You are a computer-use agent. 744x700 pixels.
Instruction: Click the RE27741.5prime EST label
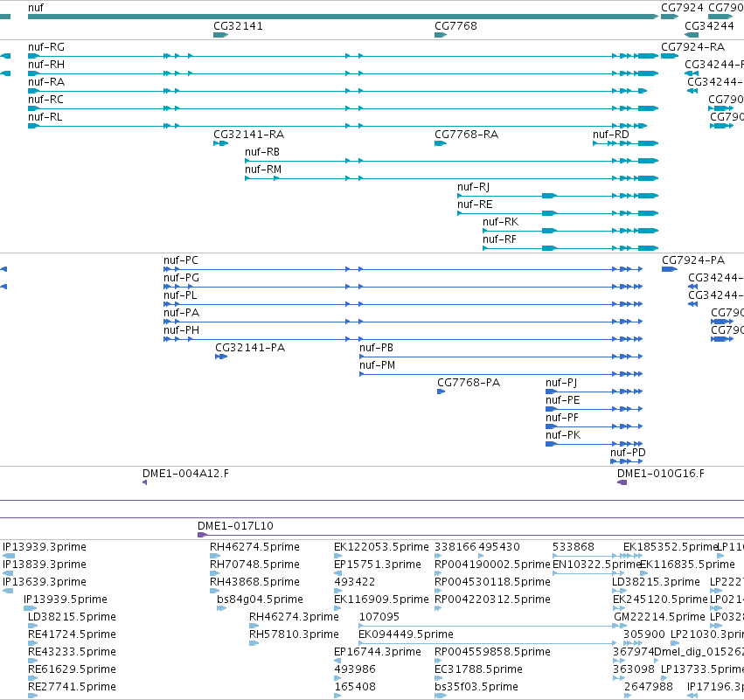[x=72, y=687]
